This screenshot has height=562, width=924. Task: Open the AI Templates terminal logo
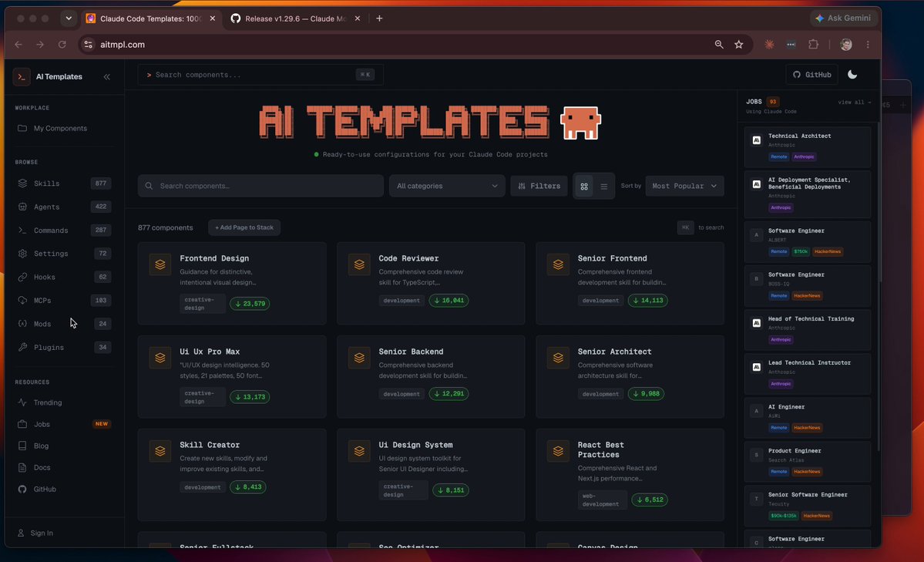pyautogui.click(x=22, y=76)
